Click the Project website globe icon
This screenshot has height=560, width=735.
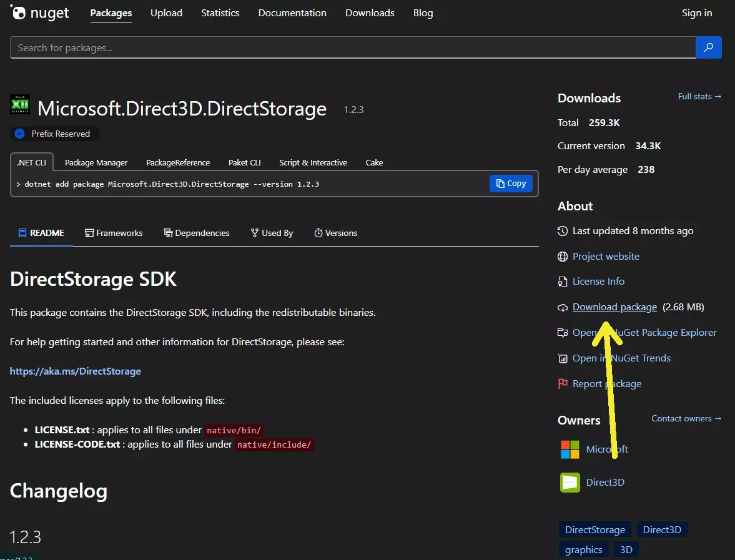[563, 257]
